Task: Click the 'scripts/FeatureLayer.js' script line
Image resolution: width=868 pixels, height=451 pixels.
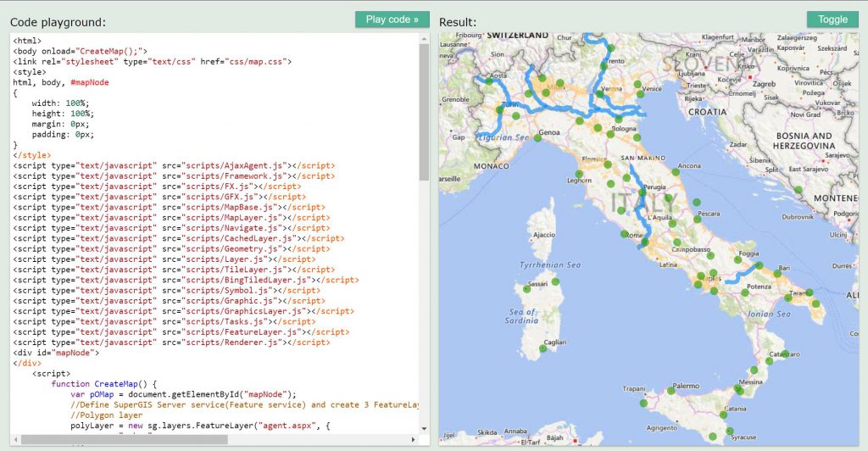Action: 181,332
